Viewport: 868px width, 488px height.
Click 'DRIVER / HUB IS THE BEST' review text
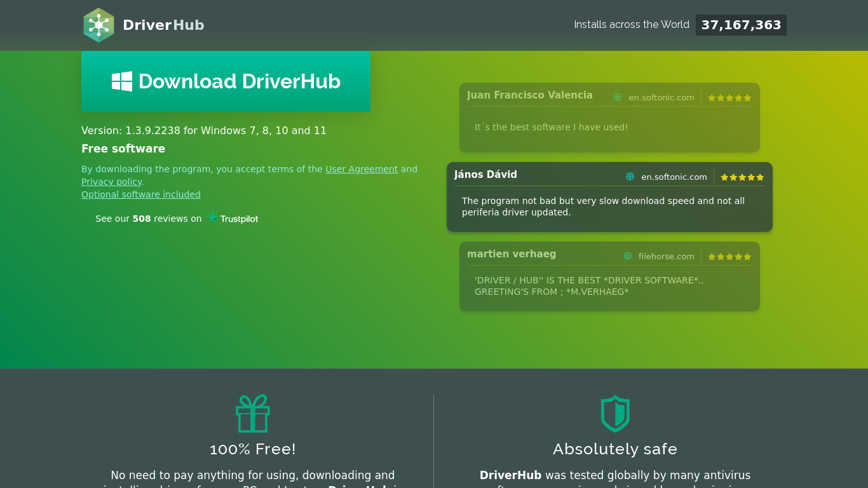click(589, 286)
